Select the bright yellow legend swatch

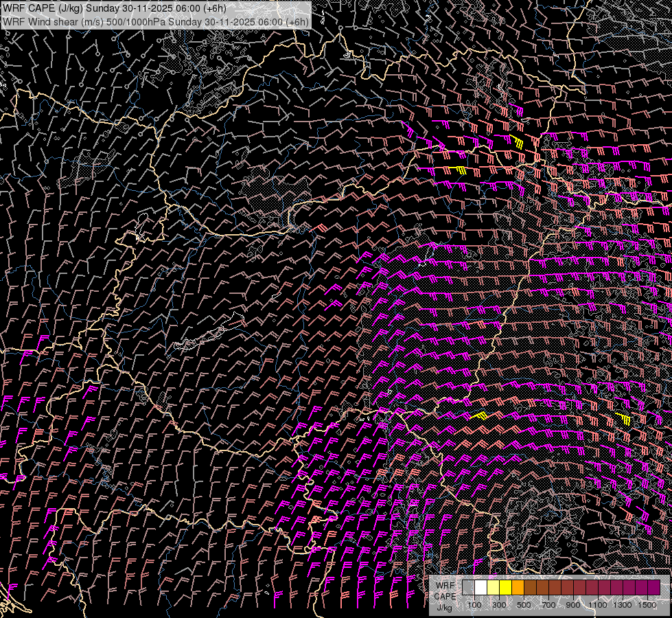pyautogui.click(x=505, y=588)
